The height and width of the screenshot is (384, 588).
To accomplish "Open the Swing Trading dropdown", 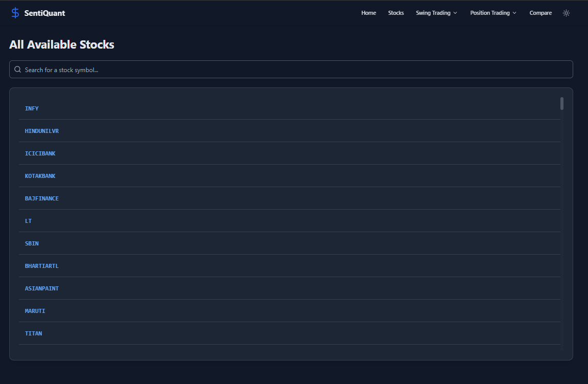I will [x=433, y=13].
